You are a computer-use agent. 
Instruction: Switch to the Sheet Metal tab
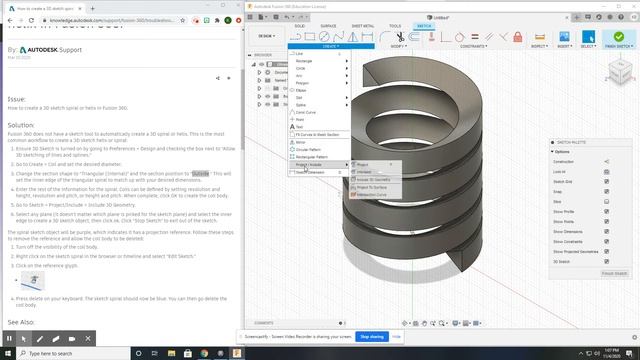coord(363,26)
